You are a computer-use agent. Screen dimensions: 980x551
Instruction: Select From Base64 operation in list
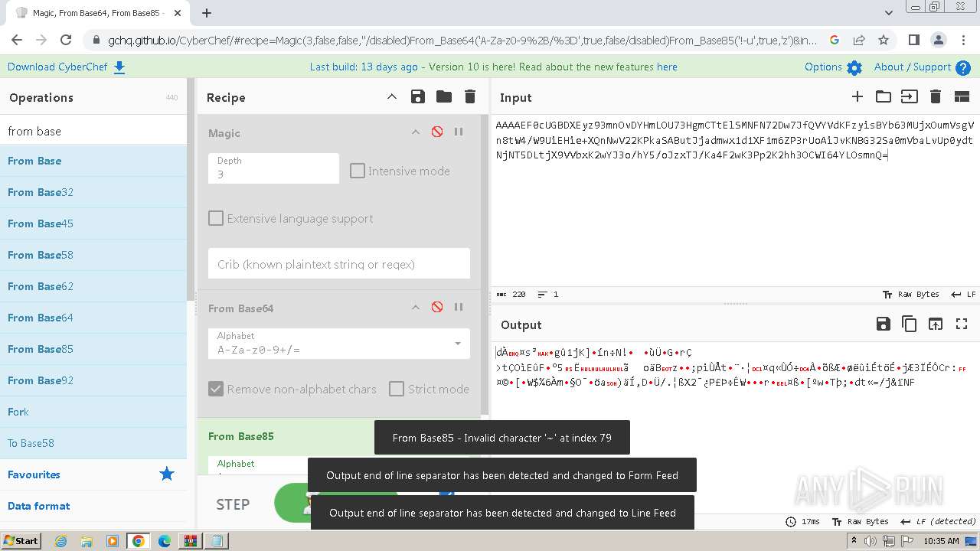pos(93,318)
